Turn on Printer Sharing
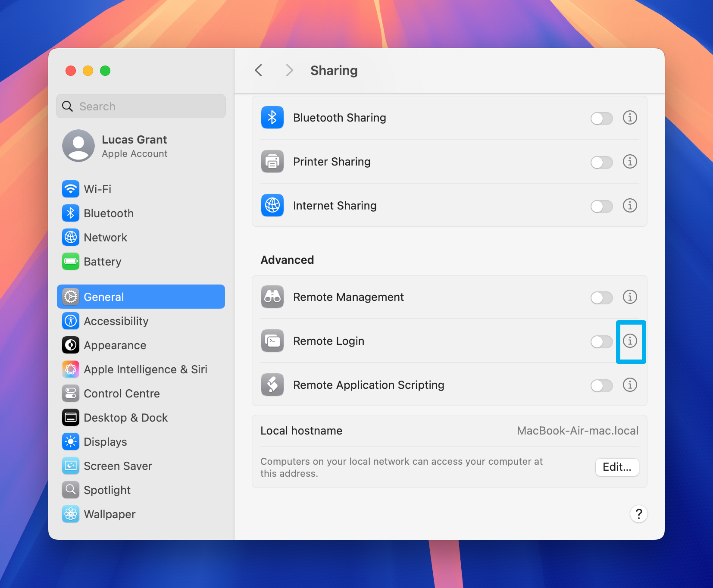Viewport: 713px width, 588px height. pyautogui.click(x=602, y=163)
